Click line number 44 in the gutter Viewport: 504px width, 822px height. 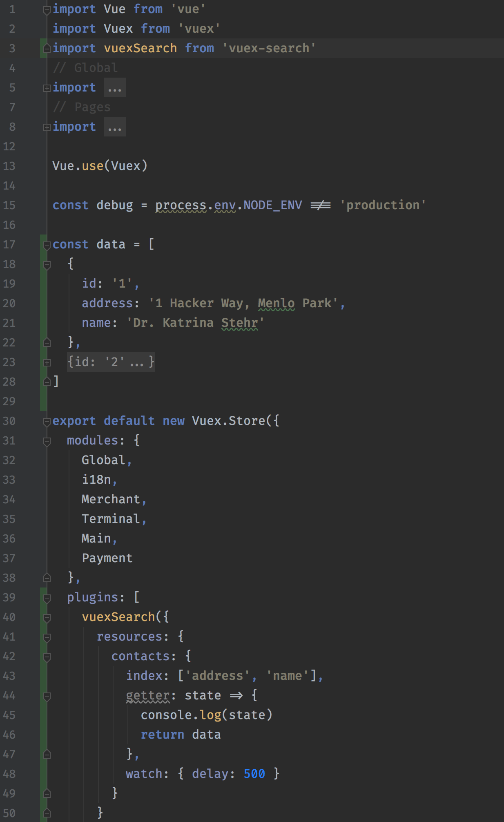pos(9,695)
